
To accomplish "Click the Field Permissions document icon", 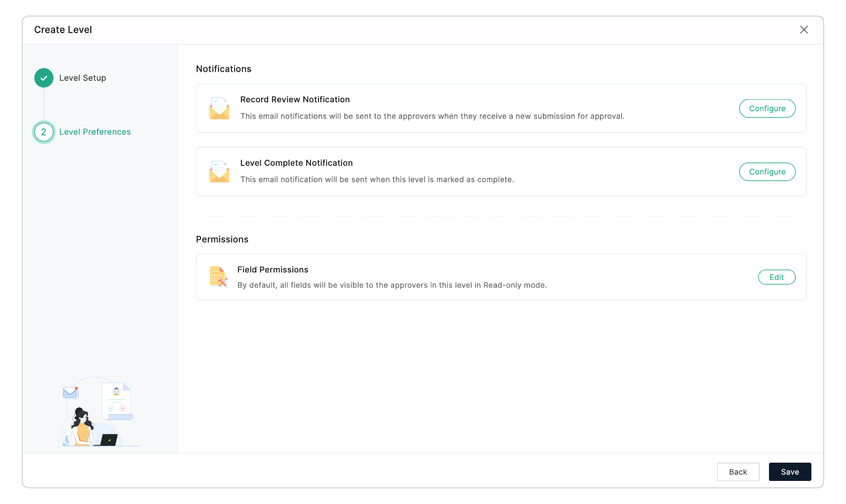I will [x=218, y=277].
